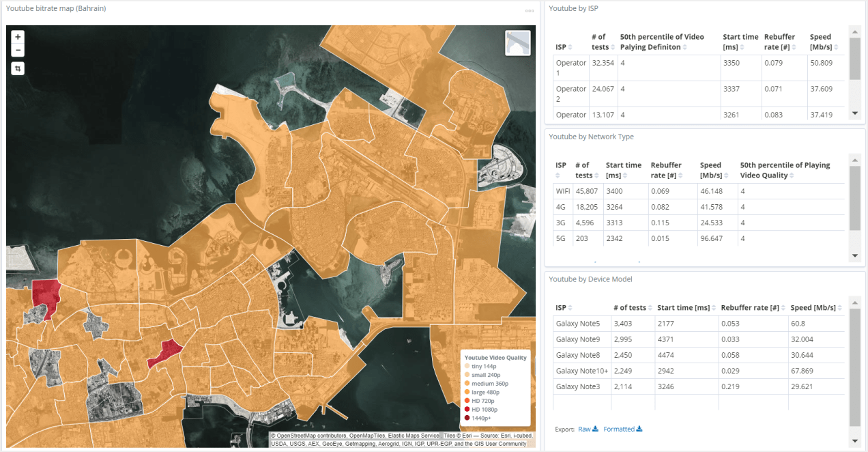Activate the fit-to-bounds crop tool
This screenshot has width=868, height=452.
18,68
